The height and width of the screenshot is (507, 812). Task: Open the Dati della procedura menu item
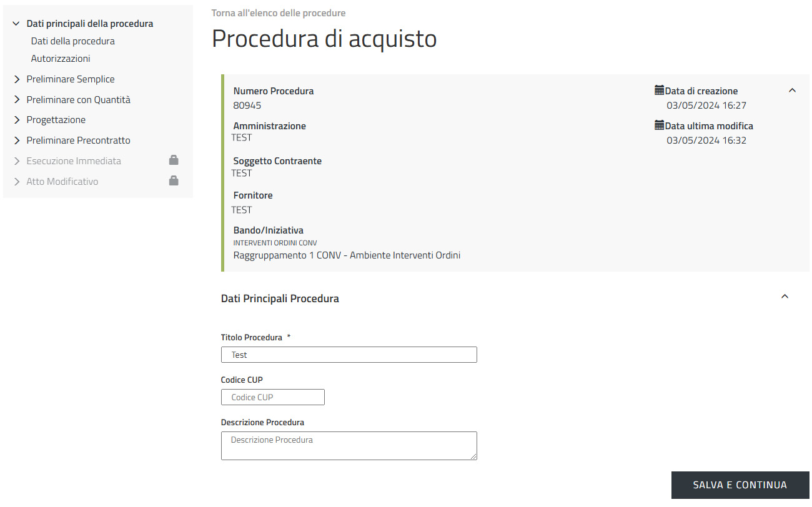coord(72,41)
